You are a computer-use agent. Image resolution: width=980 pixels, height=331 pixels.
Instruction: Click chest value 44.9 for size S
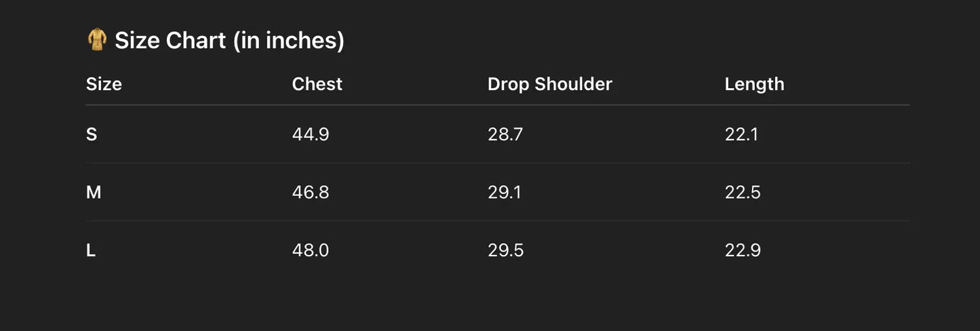311,134
